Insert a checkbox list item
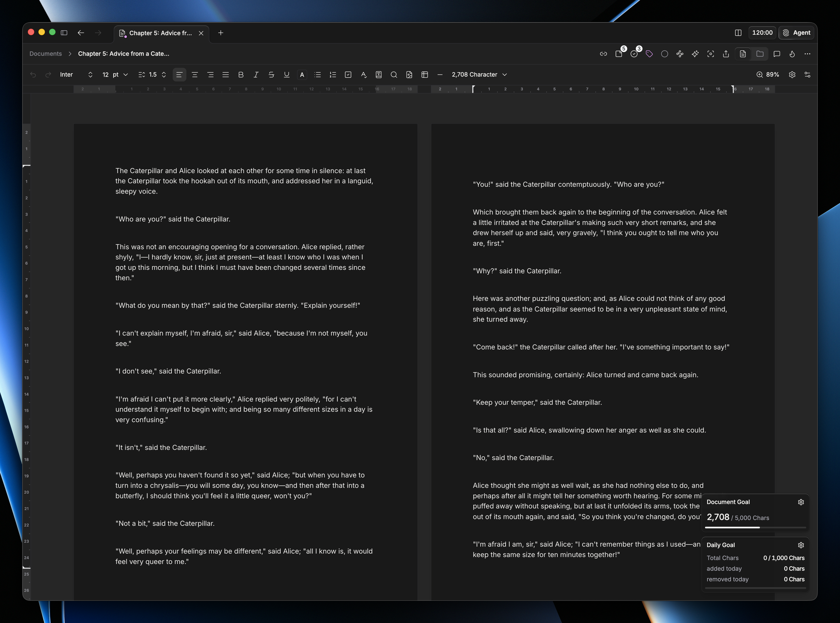This screenshot has height=623, width=840. [x=348, y=75]
